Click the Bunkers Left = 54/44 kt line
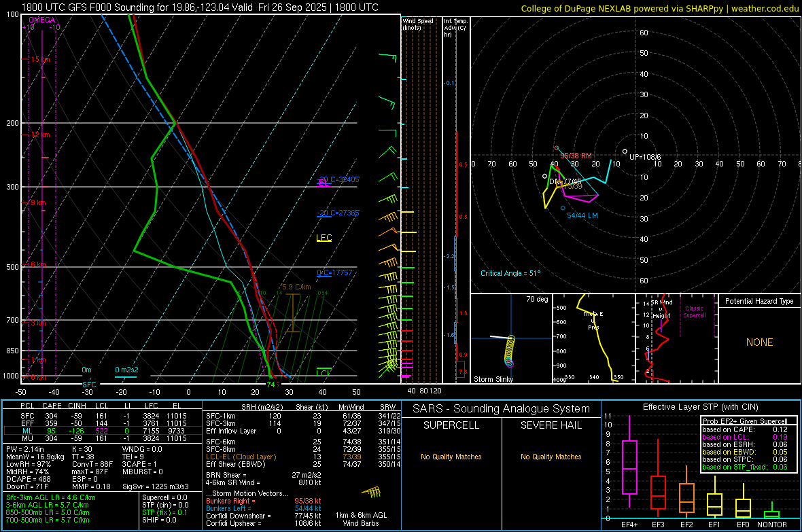802x532 pixels. [x=264, y=508]
